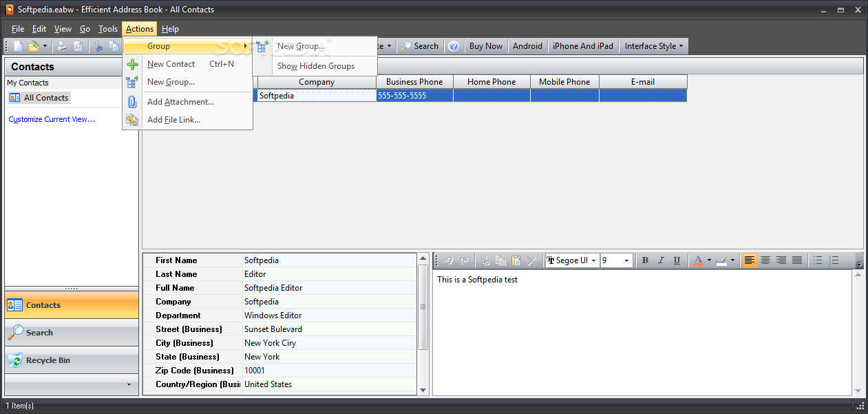
Task: Insert a numbered list in note
Action: click(834, 260)
